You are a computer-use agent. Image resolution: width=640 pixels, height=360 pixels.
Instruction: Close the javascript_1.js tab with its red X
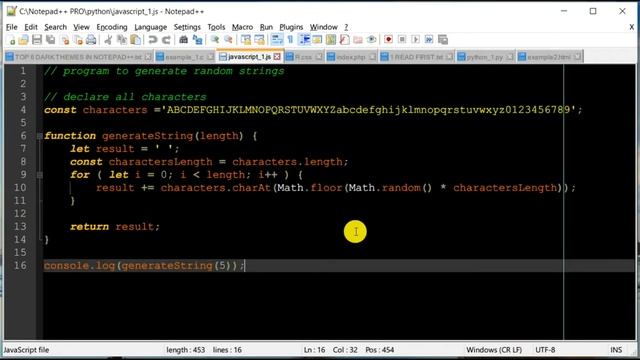[x=277, y=57]
